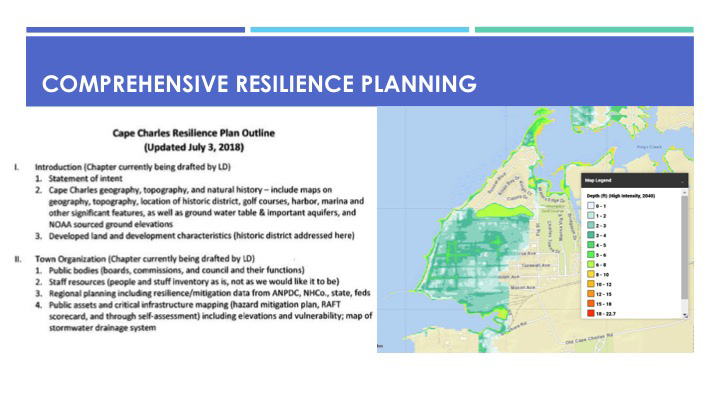Click the Map Legend vertical scrollbar

686,250
